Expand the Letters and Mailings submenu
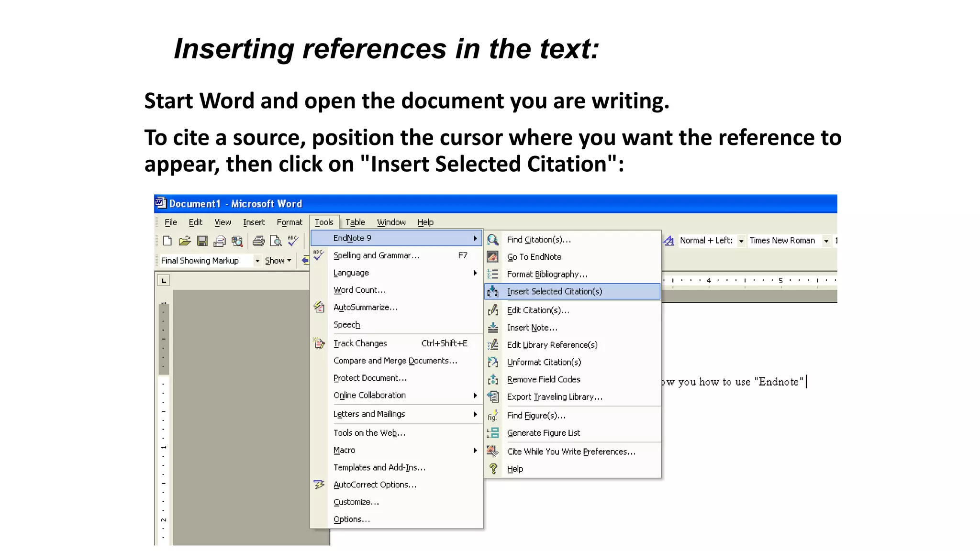 pyautogui.click(x=396, y=414)
